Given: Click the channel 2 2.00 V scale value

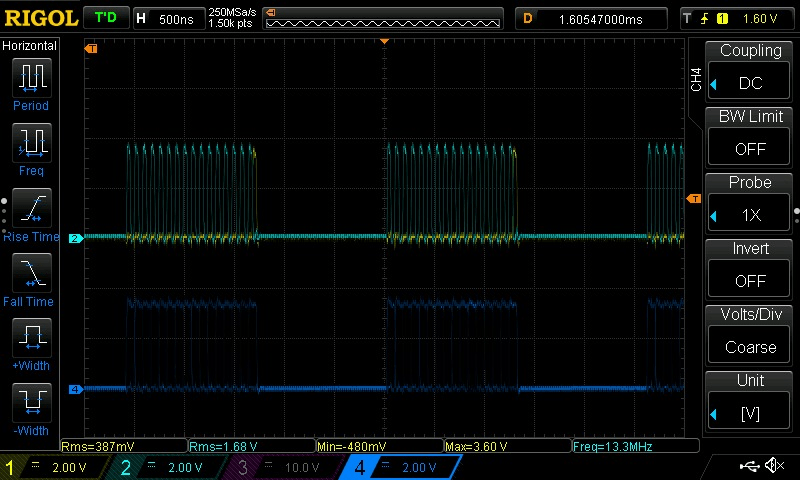Looking at the screenshot, I should (185, 467).
